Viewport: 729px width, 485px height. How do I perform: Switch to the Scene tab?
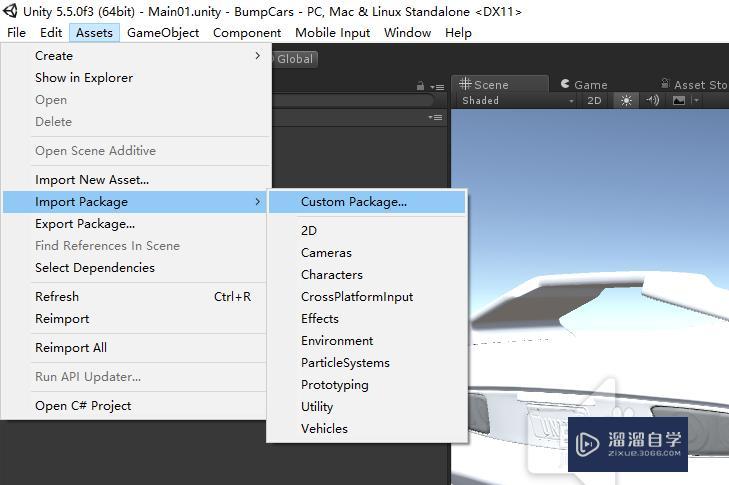500,85
